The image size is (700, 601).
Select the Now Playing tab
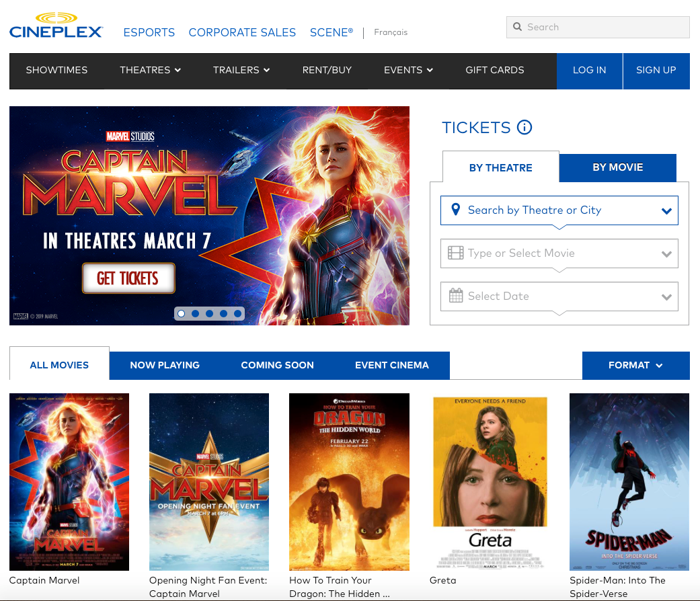[165, 366]
